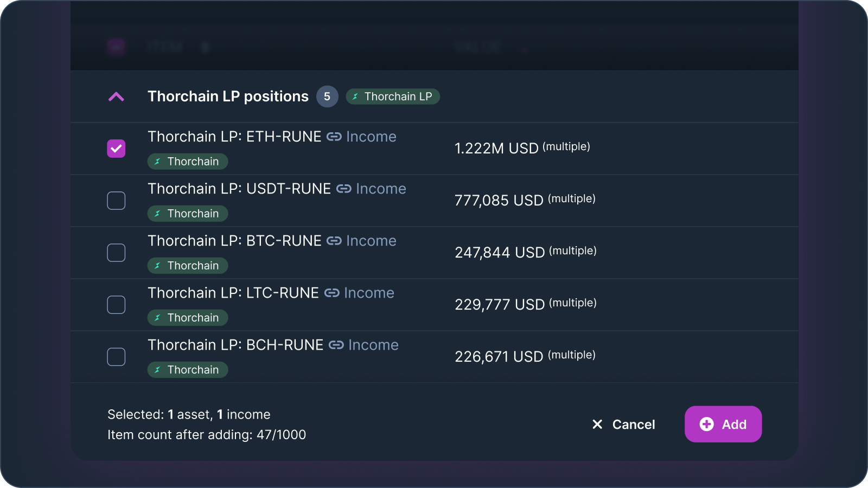The width and height of the screenshot is (868, 488).
Task: Click the lightning icon in the Thorchain LP badge
Action: click(355, 97)
